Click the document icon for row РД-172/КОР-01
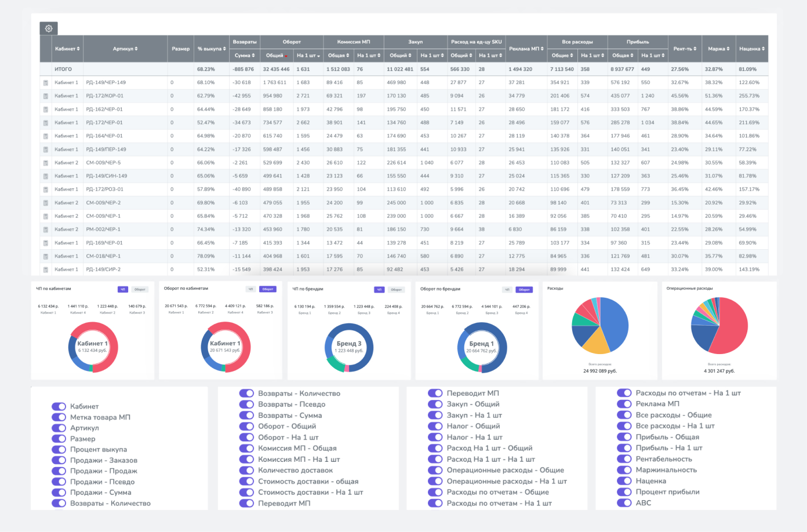 point(46,96)
